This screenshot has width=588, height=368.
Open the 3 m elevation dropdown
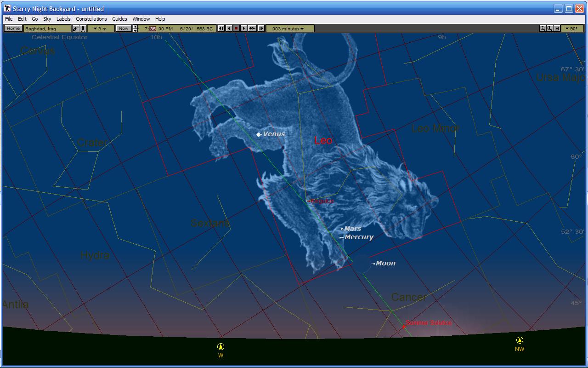point(100,29)
